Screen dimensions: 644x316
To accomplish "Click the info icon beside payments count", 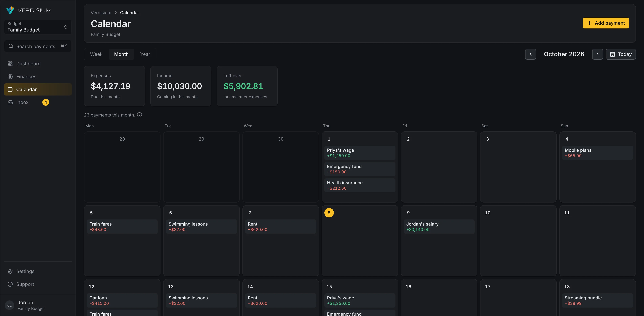I will tap(139, 115).
